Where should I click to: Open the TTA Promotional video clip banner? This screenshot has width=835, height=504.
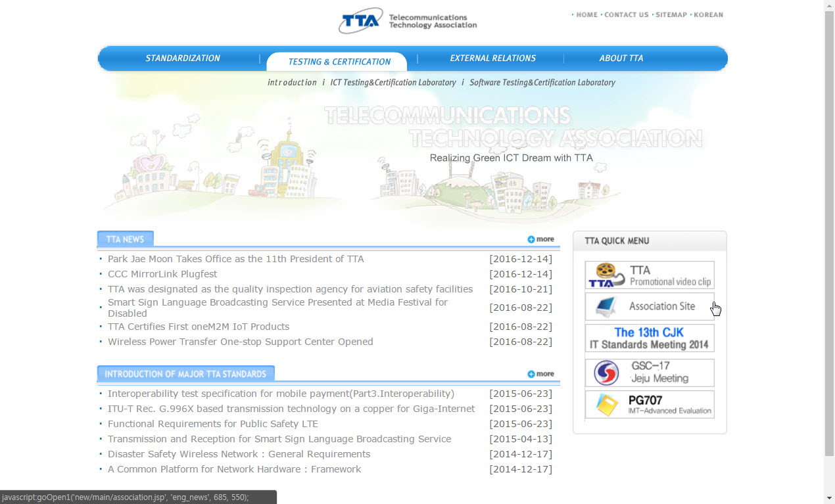(x=649, y=275)
